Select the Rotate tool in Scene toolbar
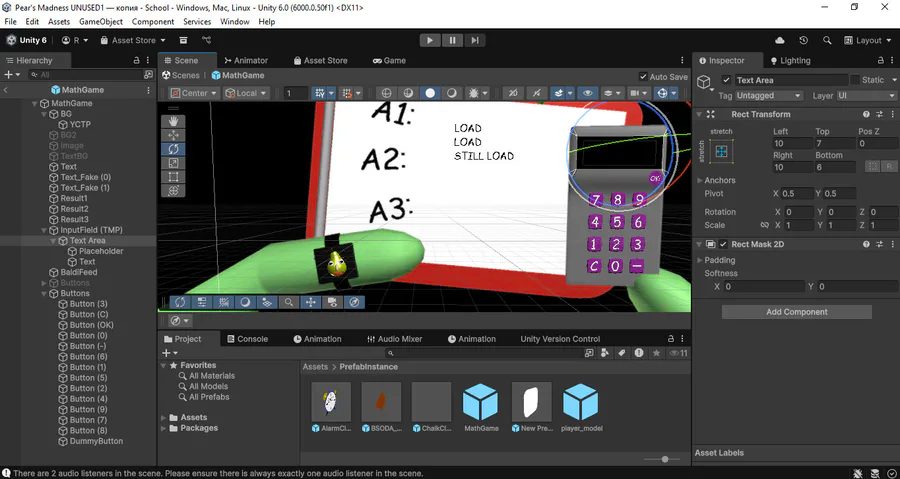Screen dimensions: 900x479 tap(173, 149)
